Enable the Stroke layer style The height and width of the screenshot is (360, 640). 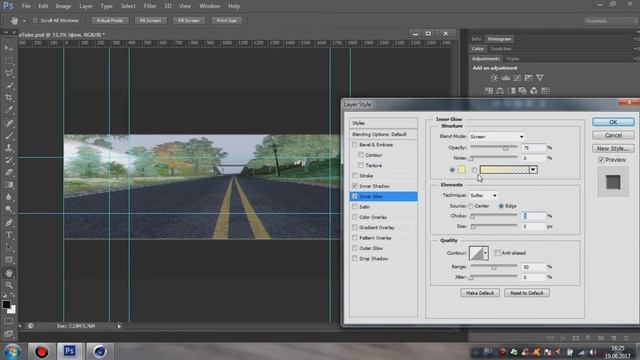pos(355,176)
